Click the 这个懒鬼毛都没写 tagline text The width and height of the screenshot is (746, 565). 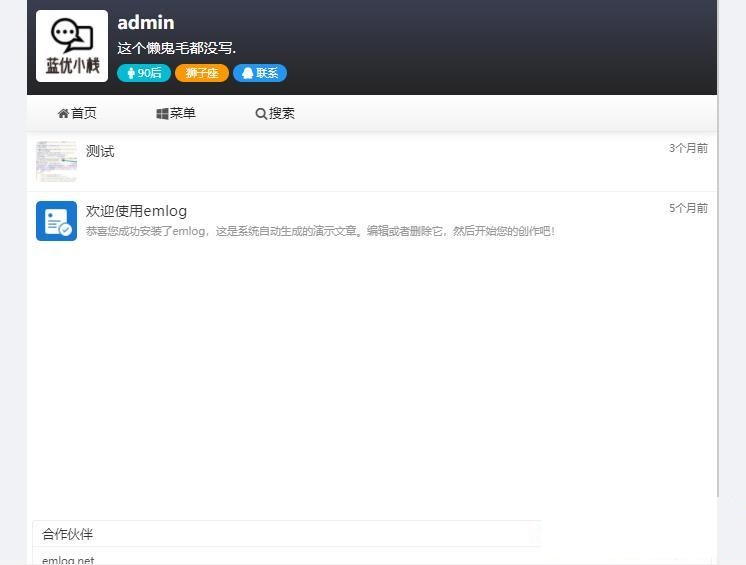tap(177, 48)
